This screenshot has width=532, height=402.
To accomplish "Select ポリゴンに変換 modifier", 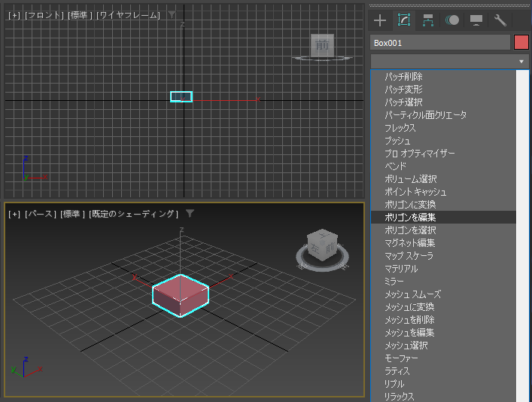I will click(x=443, y=205).
